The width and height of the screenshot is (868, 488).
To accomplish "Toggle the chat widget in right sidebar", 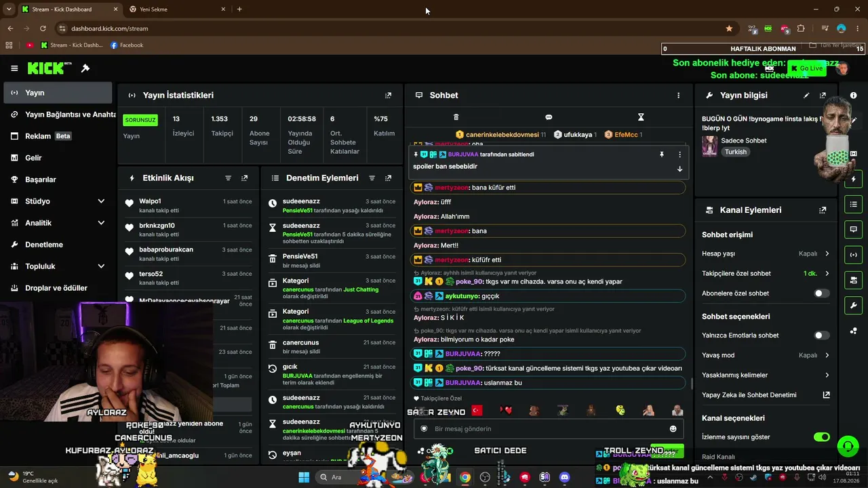I will coord(853,229).
